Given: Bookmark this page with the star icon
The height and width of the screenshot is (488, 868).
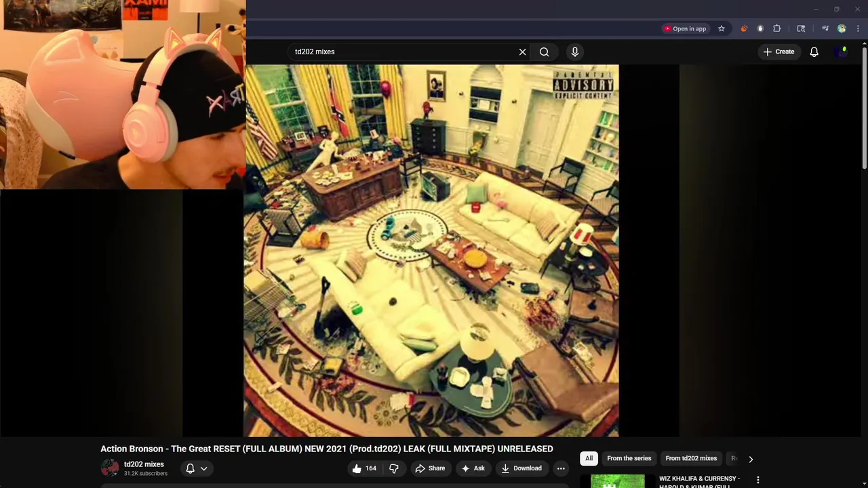Looking at the screenshot, I should [x=722, y=28].
